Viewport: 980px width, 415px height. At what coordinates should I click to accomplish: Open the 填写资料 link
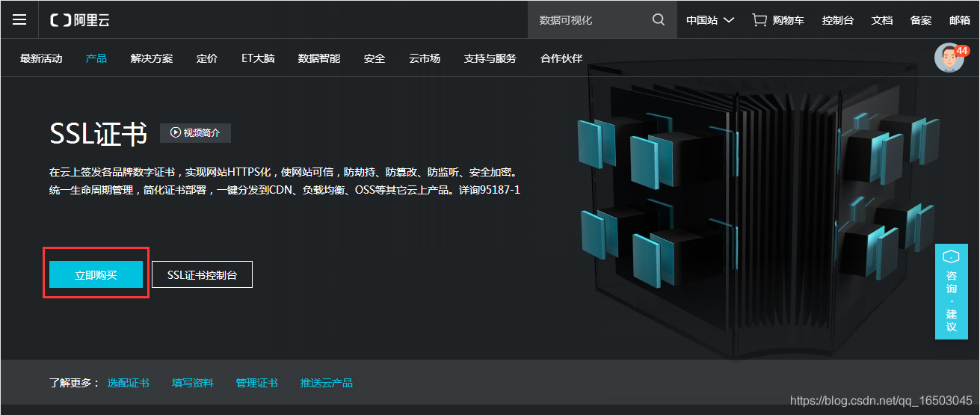pyautogui.click(x=192, y=383)
